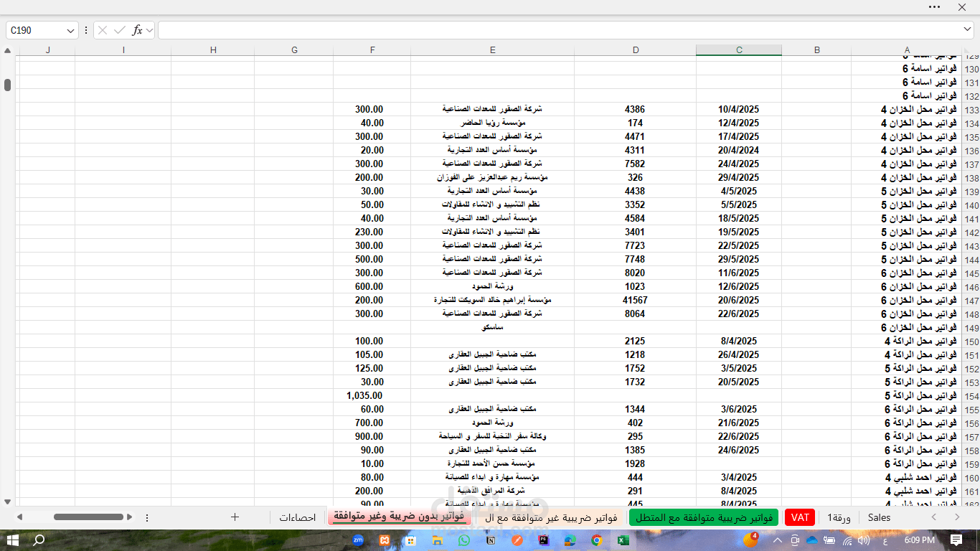Select row 133 header
The image size is (980, 551).
[971, 110]
